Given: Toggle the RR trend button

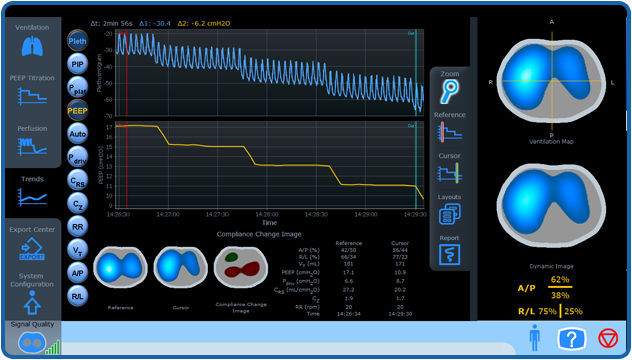Looking at the screenshot, I should click(x=77, y=227).
